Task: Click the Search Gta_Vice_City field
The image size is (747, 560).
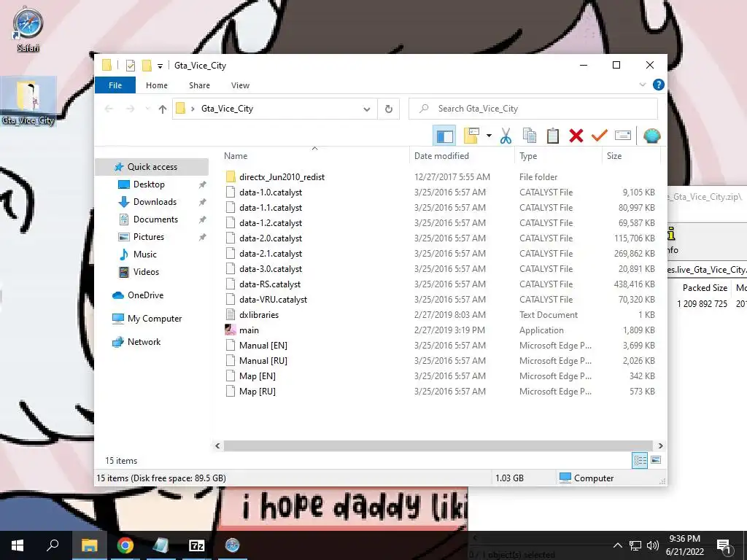Action: click(533, 109)
